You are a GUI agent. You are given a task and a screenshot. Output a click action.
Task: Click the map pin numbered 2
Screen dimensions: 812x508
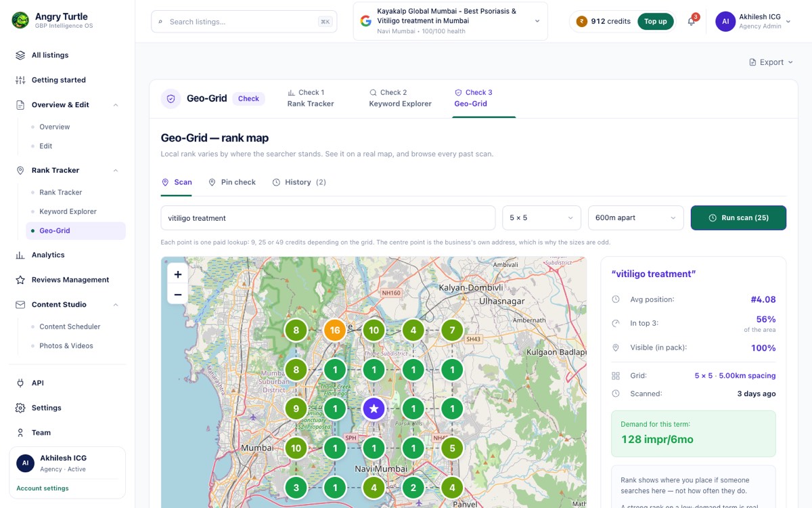tap(413, 487)
